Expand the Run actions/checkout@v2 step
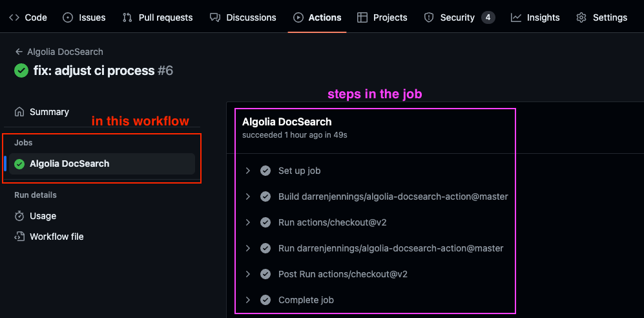Screen dimensions: 644x318 [247, 222]
